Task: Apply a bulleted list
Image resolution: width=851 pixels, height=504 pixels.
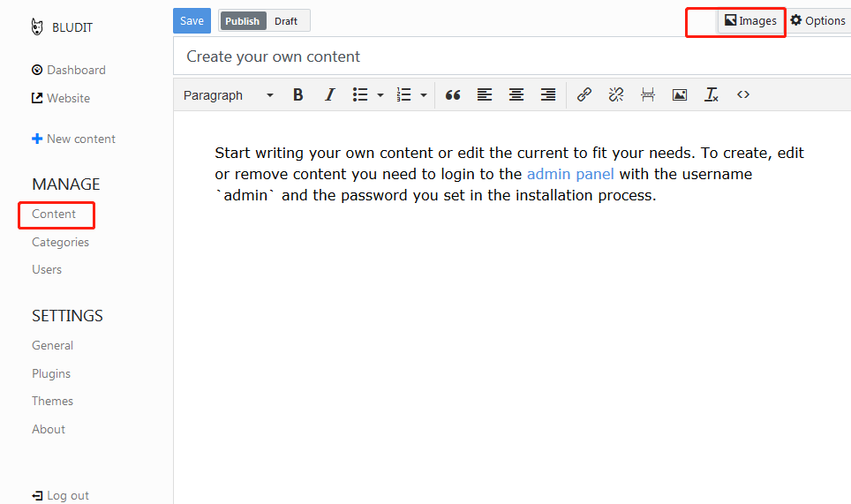Action: (360, 95)
